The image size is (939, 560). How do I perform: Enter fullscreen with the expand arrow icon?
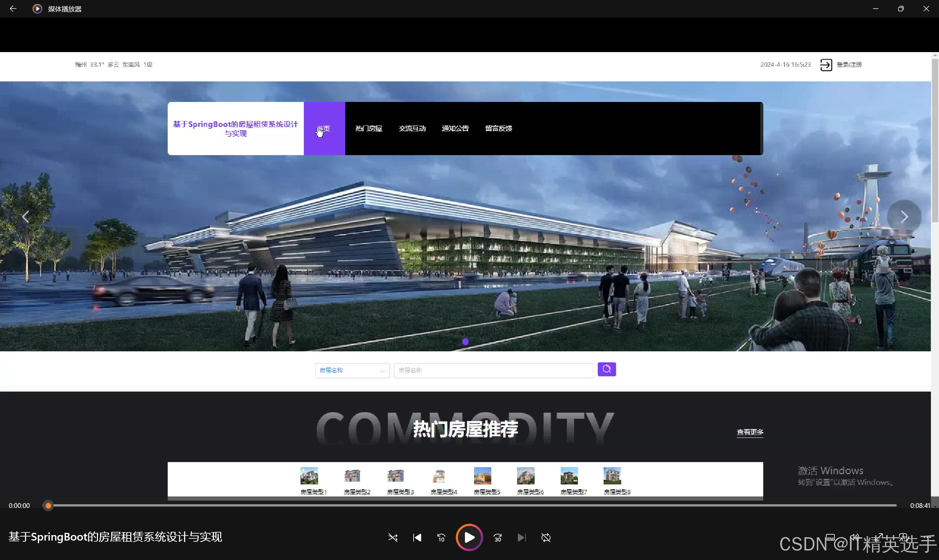879,537
